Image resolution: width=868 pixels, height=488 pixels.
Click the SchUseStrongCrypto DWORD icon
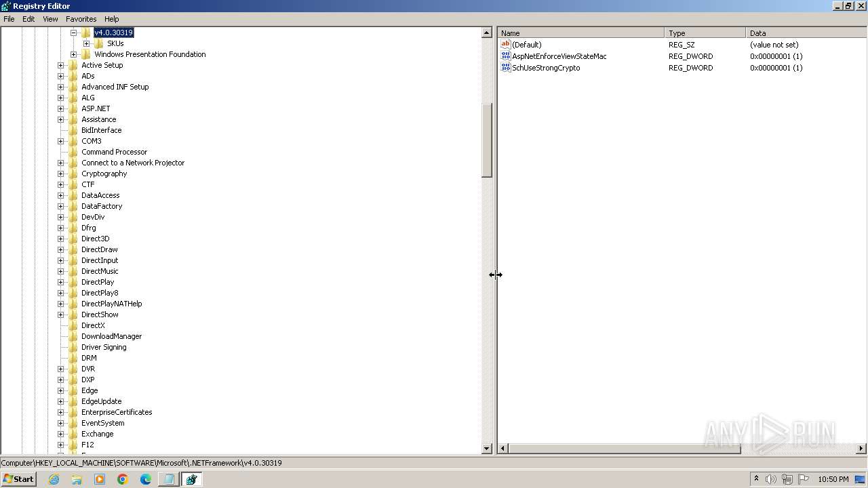click(x=505, y=68)
